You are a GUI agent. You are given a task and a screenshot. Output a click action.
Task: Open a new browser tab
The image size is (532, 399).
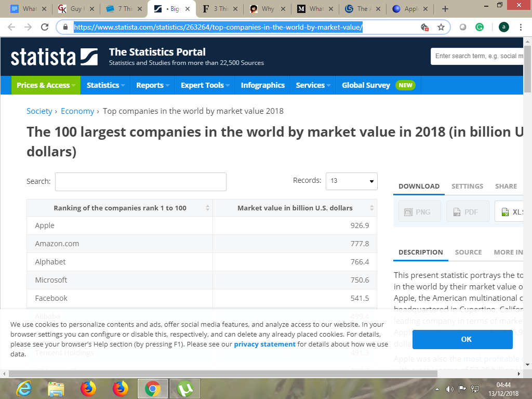click(x=445, y=9)
